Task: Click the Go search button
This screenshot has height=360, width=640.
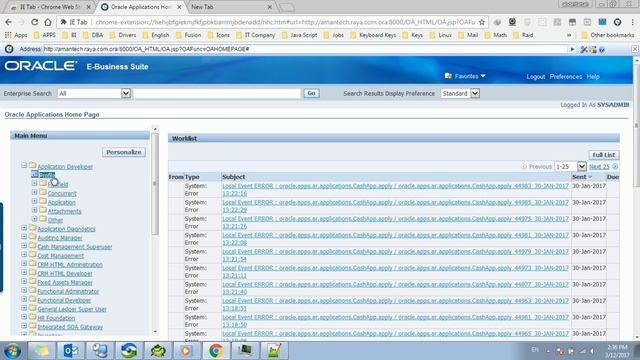Action: [311, 93]
